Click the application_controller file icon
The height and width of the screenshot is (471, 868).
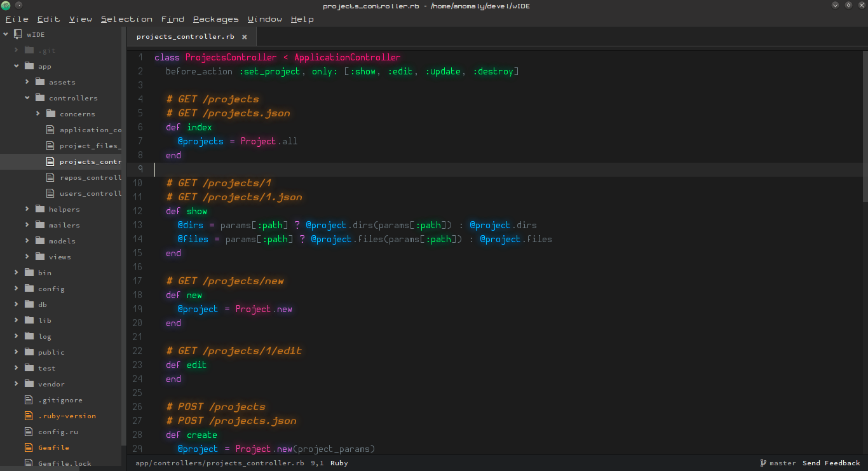(x=51, y=130)
